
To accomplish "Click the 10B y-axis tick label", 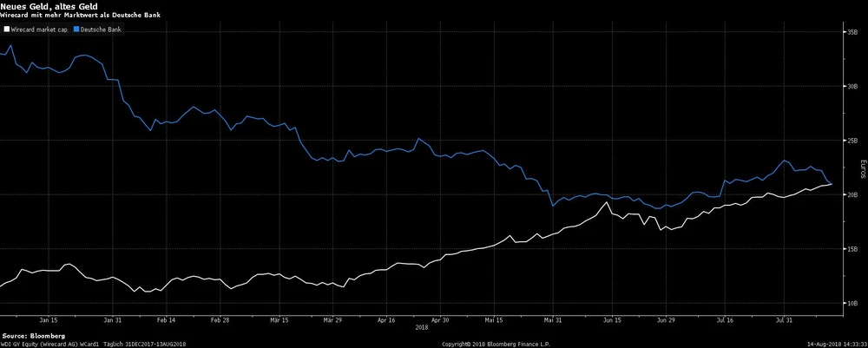I will (852, 304).
